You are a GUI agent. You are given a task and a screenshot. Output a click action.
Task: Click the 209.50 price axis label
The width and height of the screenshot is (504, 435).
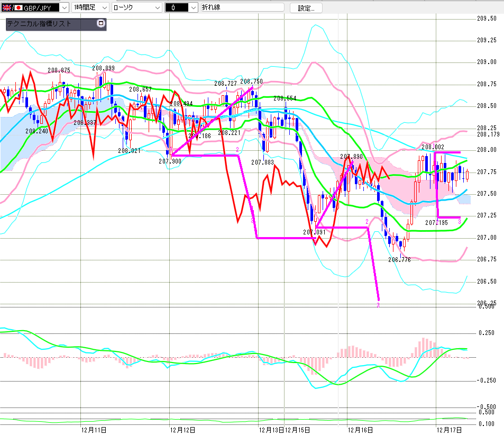pyautogui.click(x=487, y=18)
